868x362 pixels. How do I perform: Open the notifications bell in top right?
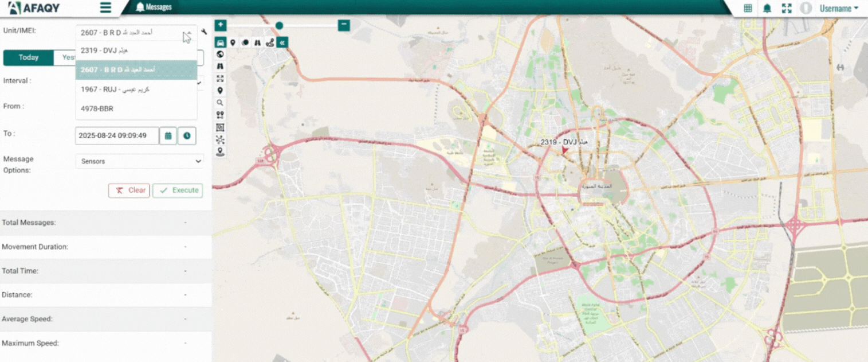[x=767, y=9]
